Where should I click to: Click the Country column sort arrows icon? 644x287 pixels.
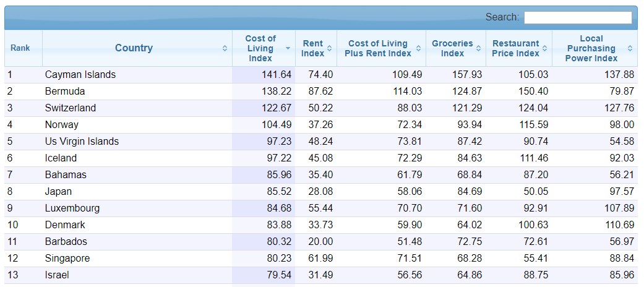click(225, 48)
